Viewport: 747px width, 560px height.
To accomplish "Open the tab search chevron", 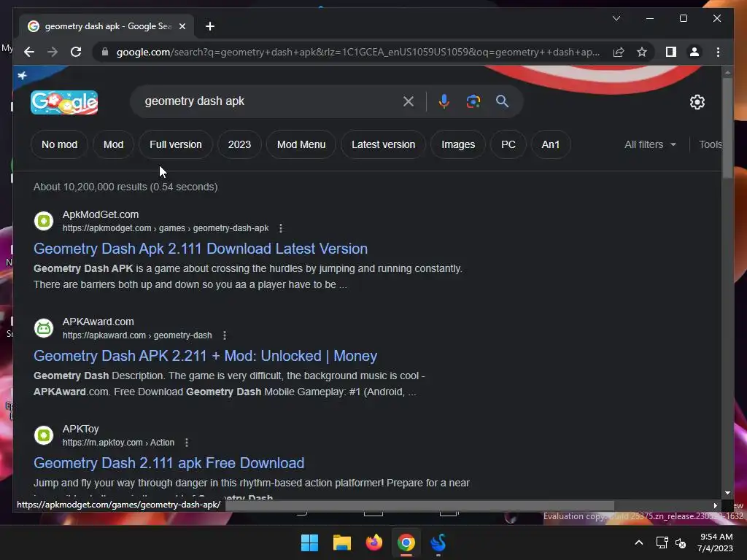I will (616, 18).
